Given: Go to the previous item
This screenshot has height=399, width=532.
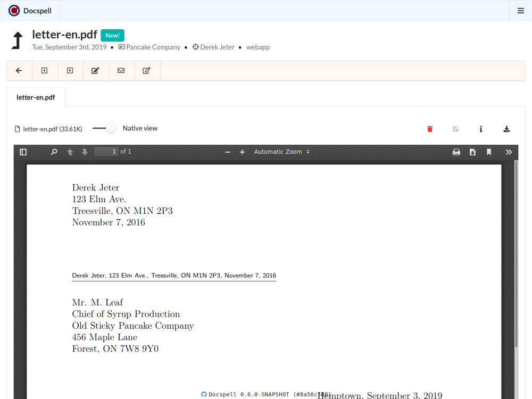Looking at the screenshot, I should point(45,71).
